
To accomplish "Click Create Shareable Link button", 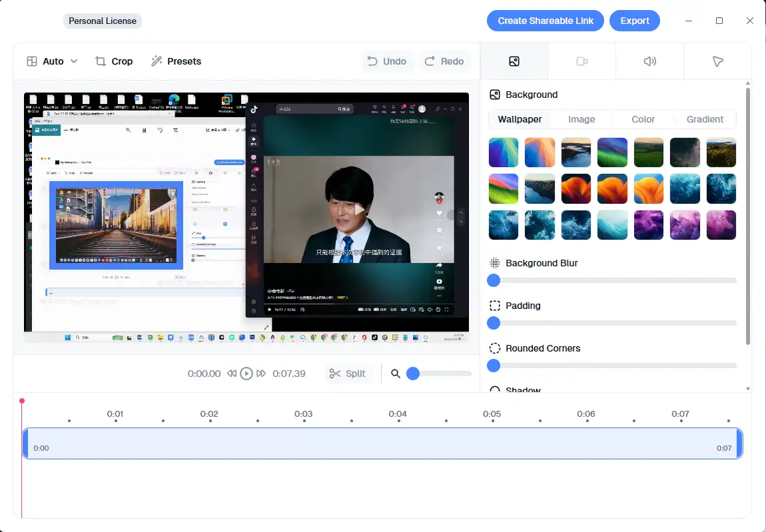I will pyautogui.click(x=545, y=21).
